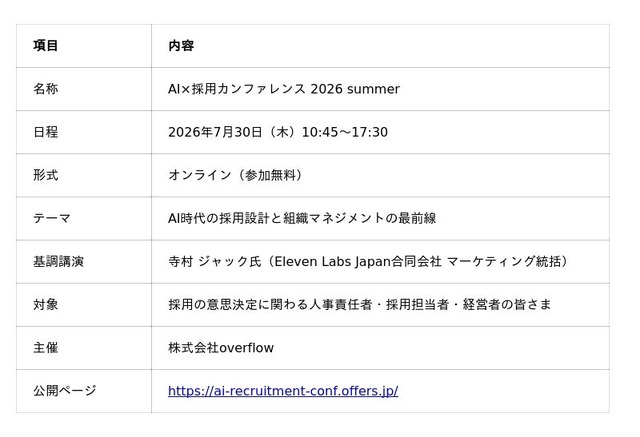Select the 対象 row label
The height and width of the screenshot is (437, 640).
45,304
